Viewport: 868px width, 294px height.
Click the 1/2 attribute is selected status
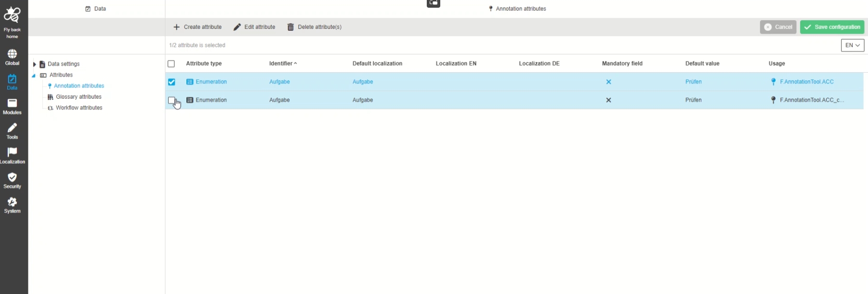tap(197, 45)
